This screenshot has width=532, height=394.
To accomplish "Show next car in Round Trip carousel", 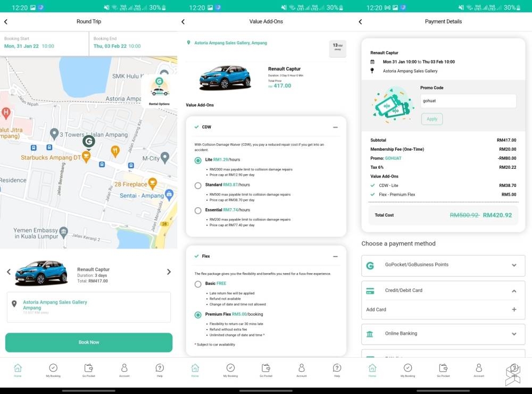I will (x=169, y=272).
